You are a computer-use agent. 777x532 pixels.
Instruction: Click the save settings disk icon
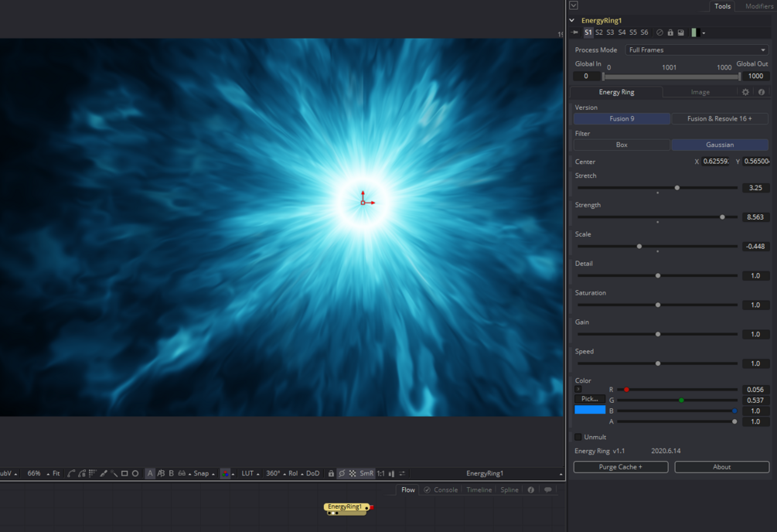pos(681,32)
